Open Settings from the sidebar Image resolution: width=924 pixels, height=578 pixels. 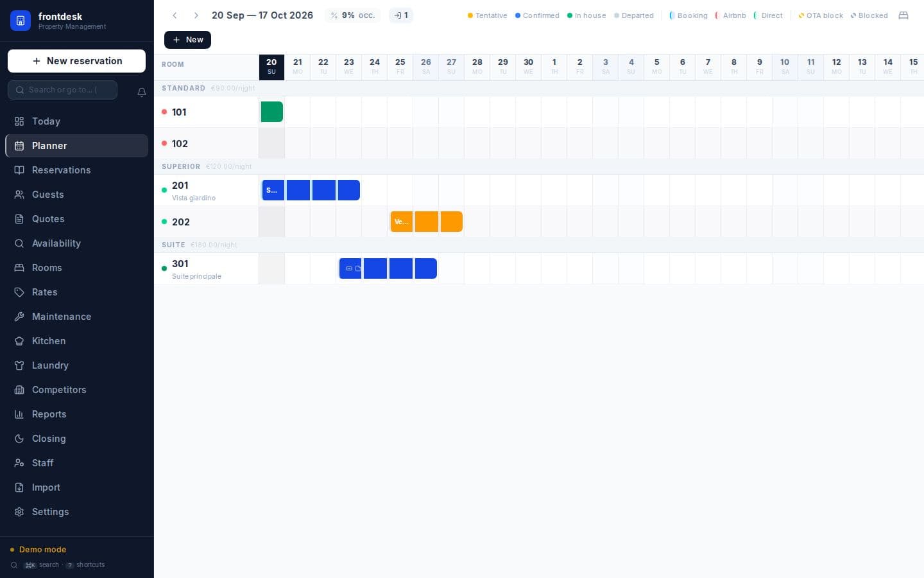pos(76,512)
